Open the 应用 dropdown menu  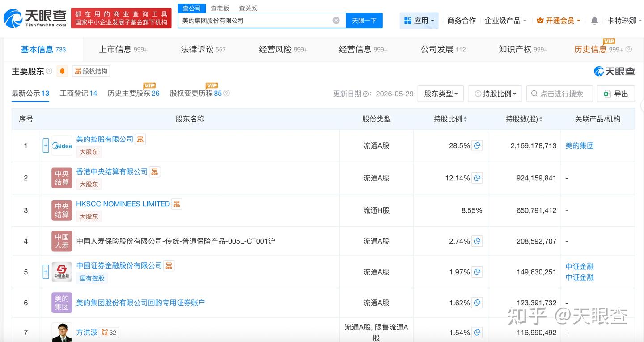(419, 21)
